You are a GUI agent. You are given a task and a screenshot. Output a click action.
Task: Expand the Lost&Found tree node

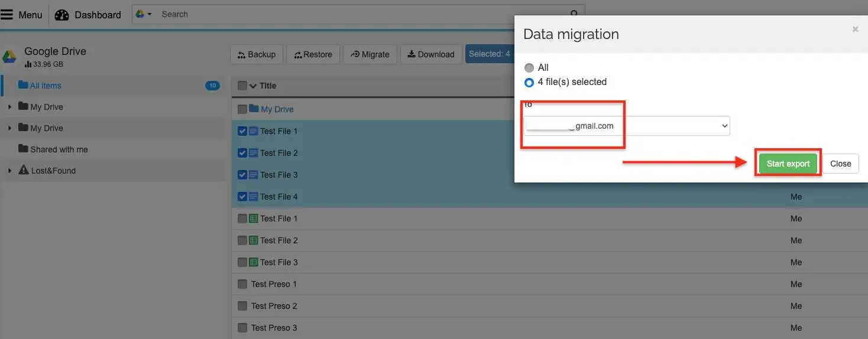[x=9, y=171]
